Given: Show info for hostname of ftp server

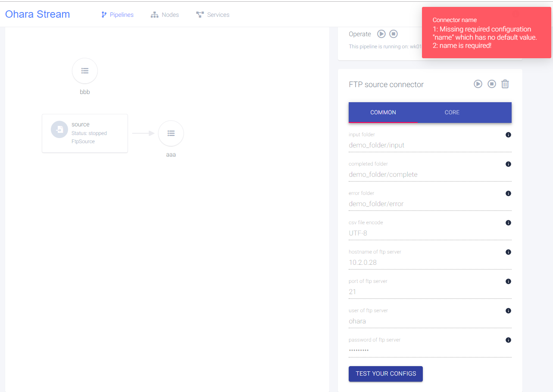Looking at the screenshot, I should tap(508, 252).
